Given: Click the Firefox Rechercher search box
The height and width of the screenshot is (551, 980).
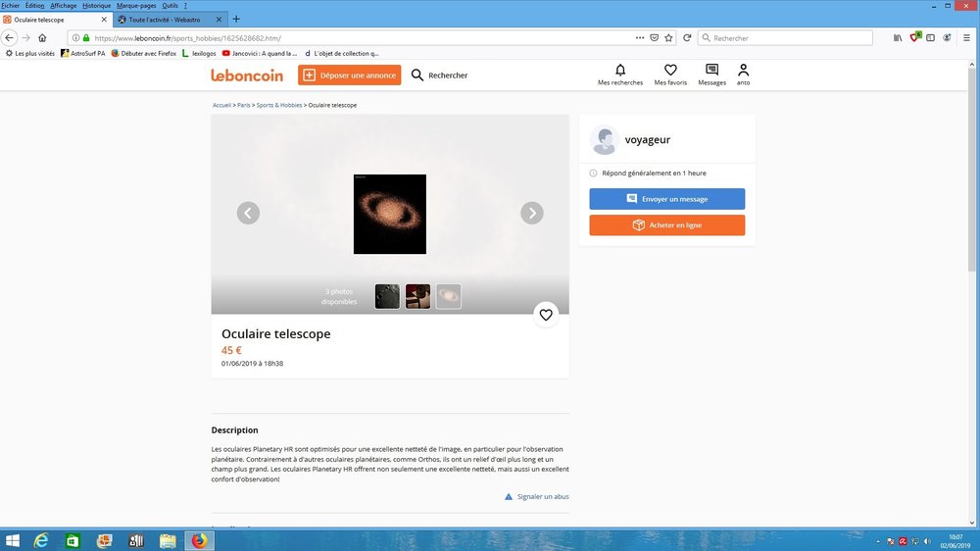Looking at the screenshot, I should [x=785, y=38].
